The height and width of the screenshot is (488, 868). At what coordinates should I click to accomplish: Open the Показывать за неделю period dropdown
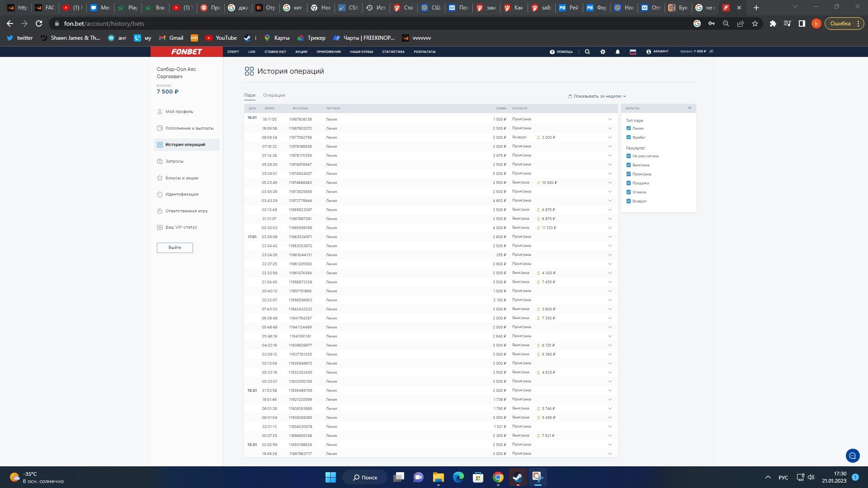click(597, 96)
